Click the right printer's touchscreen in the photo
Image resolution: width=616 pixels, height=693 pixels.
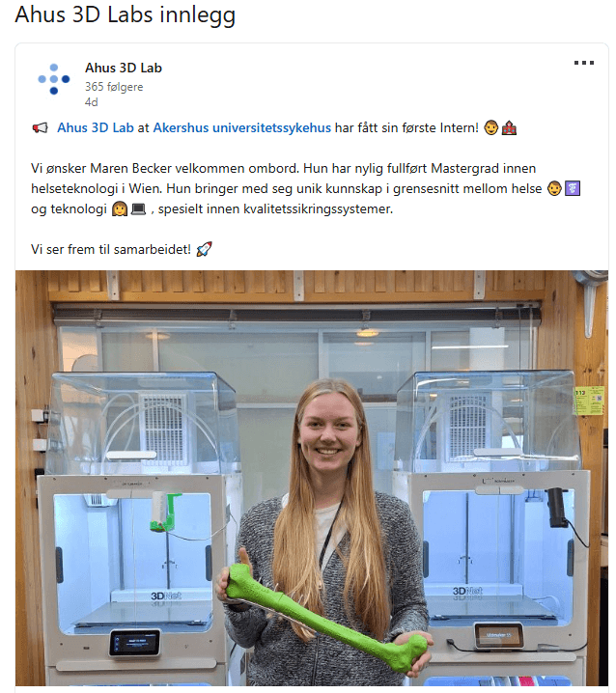499,636
